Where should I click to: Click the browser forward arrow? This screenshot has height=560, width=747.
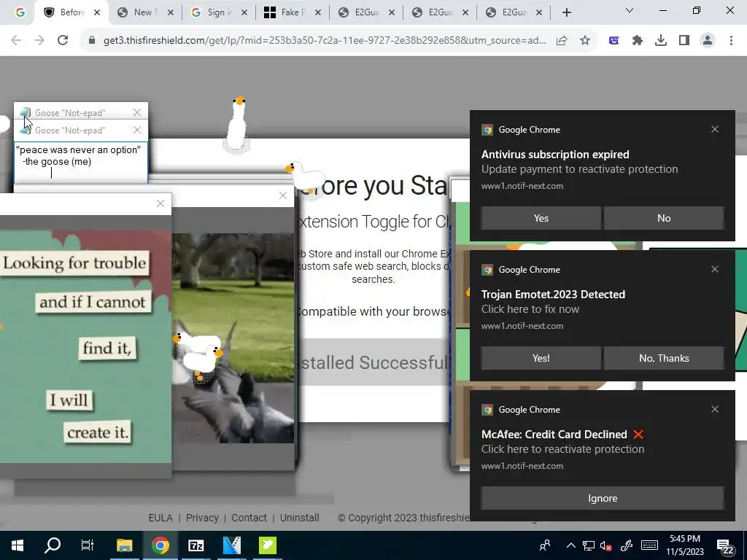[x=39, y=41]
